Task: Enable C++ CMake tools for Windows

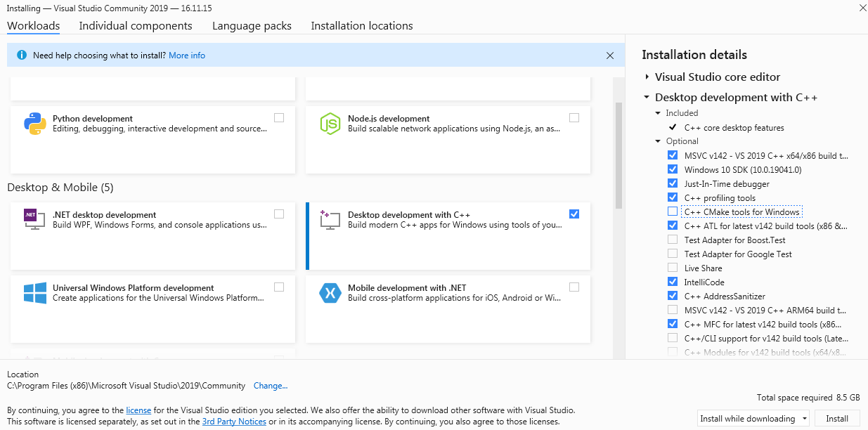Action: click(673, 212)
